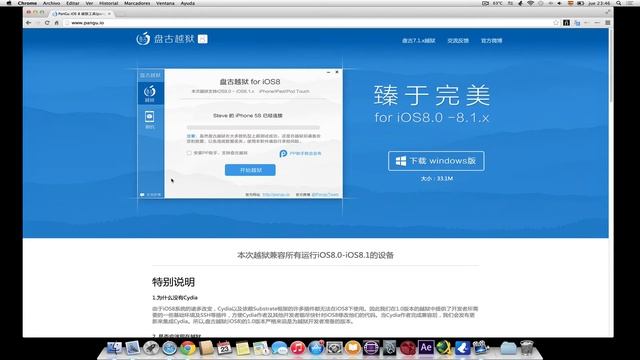640x360 pixels.
Task: Click the black extension icon beside the star
Action: 567,23
